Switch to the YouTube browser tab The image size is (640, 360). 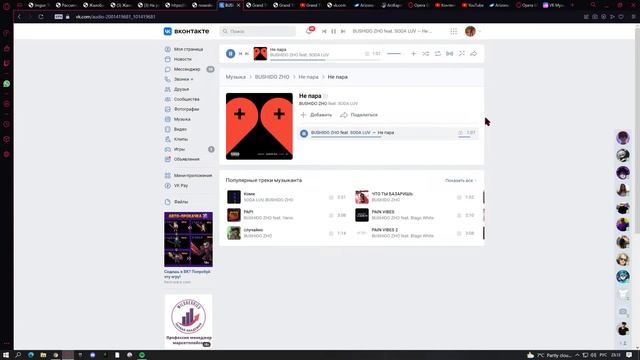coord(473,5)
